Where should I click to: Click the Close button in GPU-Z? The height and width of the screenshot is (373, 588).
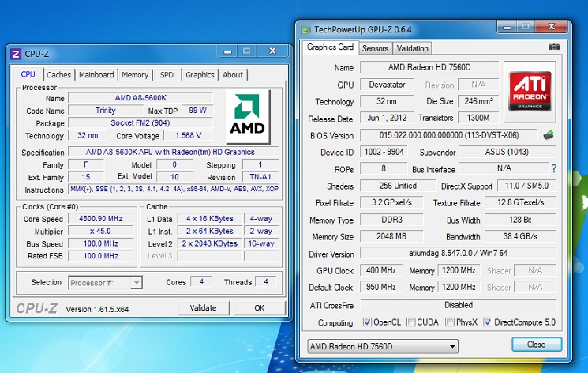pyautogui.click(x=536, y=345)
